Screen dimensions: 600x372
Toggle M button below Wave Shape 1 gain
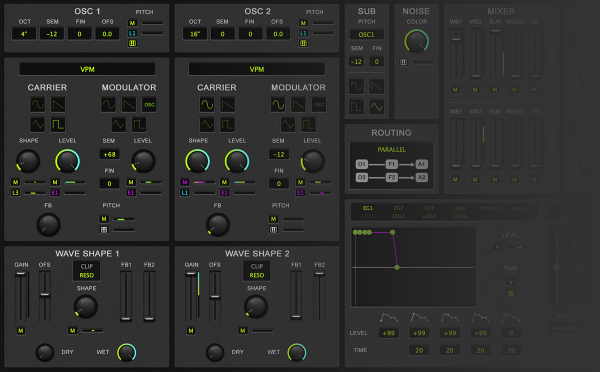point(21,331)
